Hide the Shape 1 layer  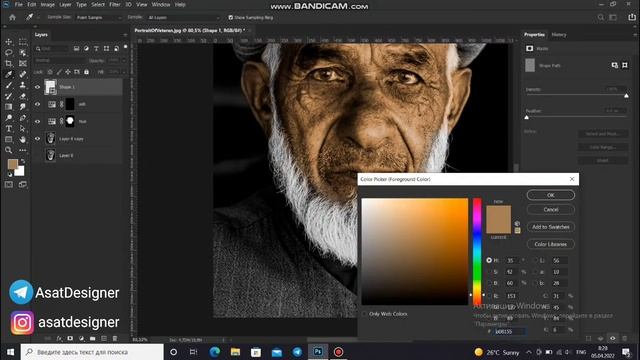pyautogui.click(x=37, y=87)
